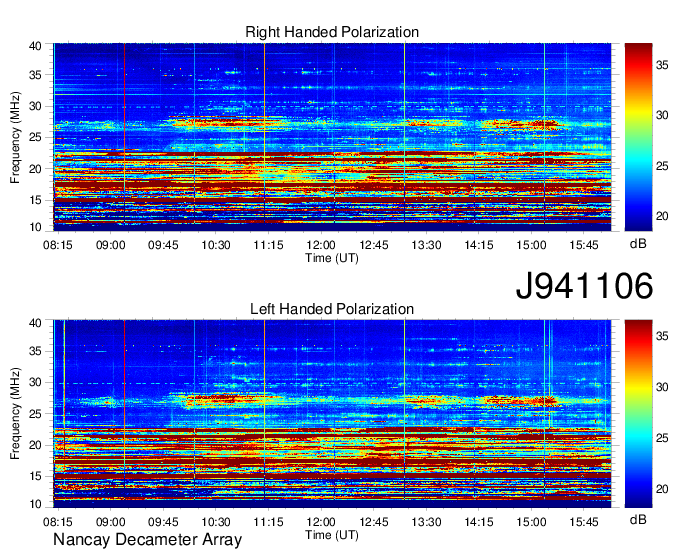The width and height of the screenshot is (680, 552).
Task: Click the 20 MHz tick of Right Handed plot
Action: (36, 169)
